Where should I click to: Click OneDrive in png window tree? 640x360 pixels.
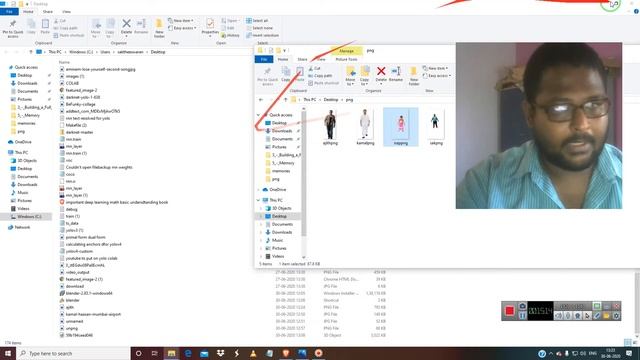[x=278, y=189]
